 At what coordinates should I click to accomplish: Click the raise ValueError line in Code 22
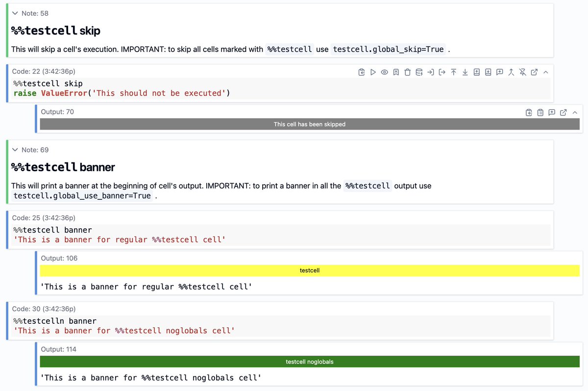[122, 93]
